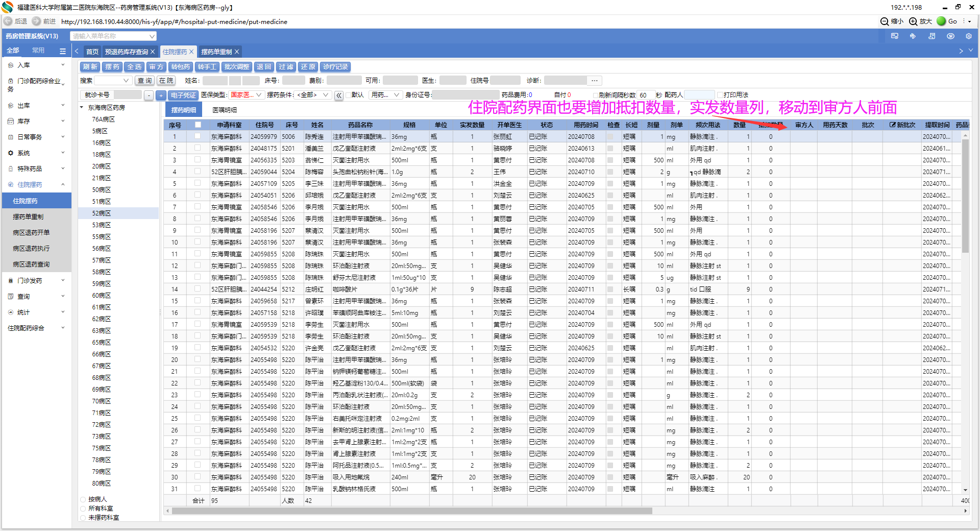Collapse the 东海病区药房 tree node

tap(82, 108)
